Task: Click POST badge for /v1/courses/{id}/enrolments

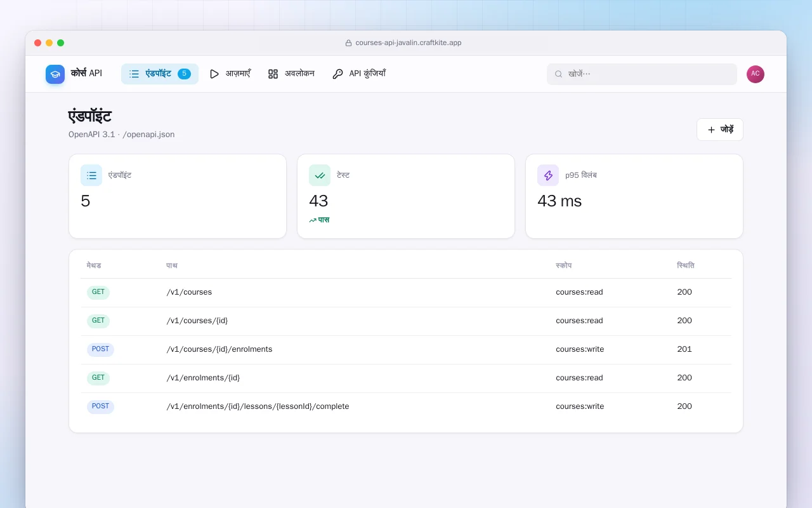Action: (100, 349)
